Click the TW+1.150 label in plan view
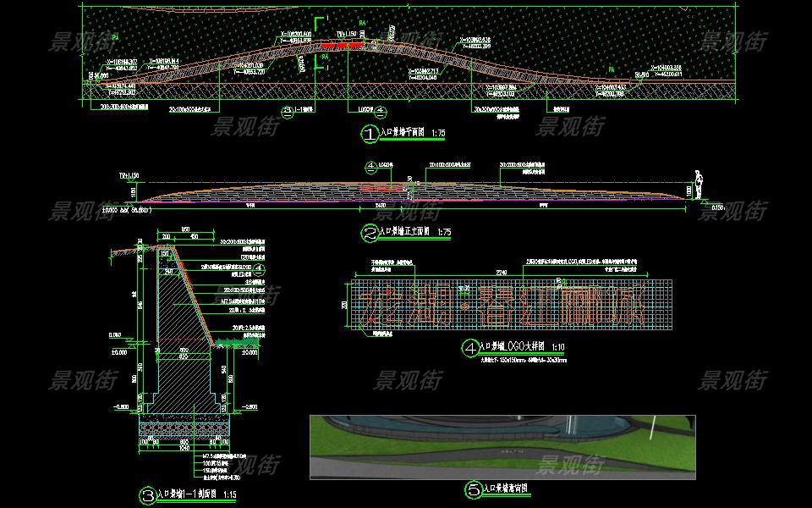812x508 pixels. [346, 35]
